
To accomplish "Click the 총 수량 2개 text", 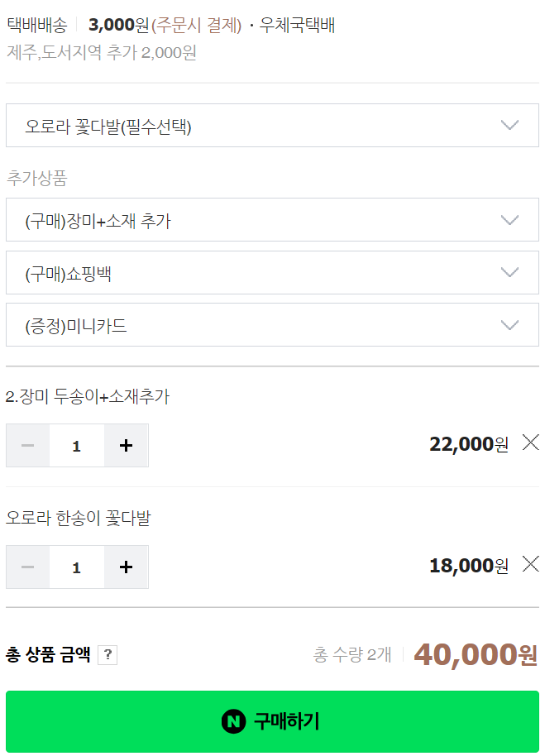I will point(352,655).
